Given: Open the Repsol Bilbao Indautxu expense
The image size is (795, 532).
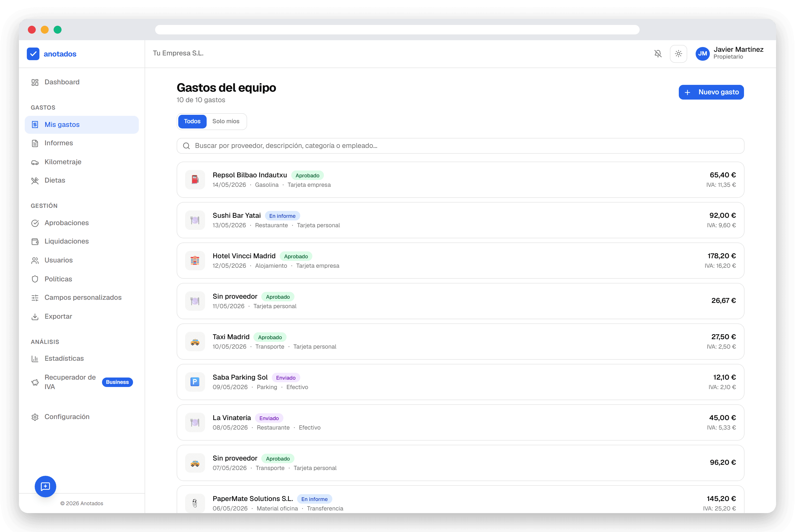Looking at the screenshot, I should [x=460, y=180].
